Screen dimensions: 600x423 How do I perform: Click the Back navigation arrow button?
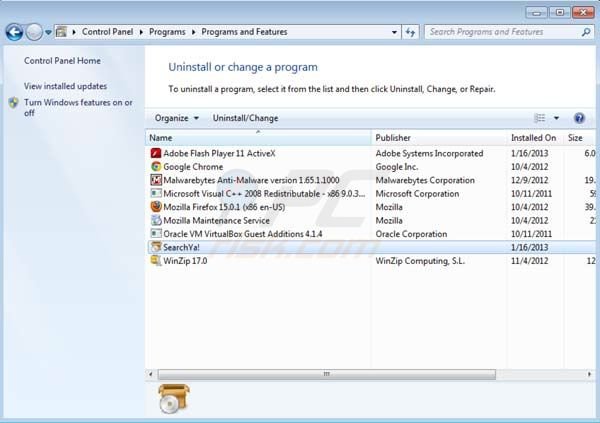pos(15,32)
